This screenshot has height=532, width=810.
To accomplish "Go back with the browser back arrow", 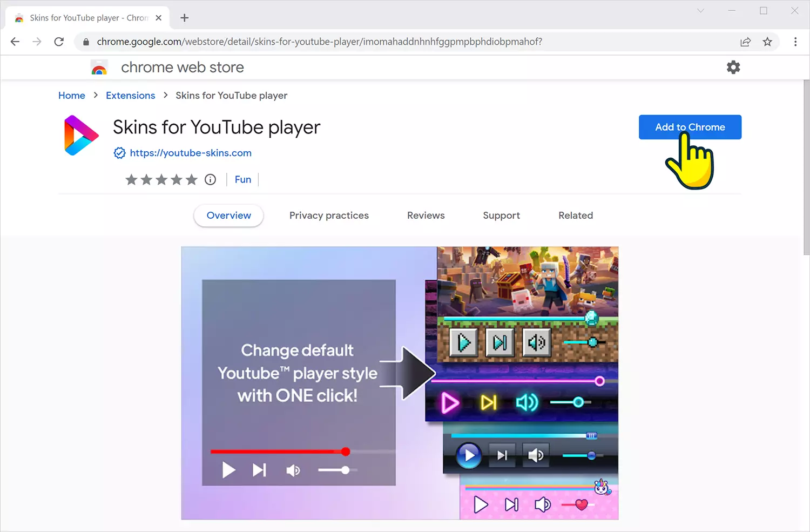I will pos(15,42).
